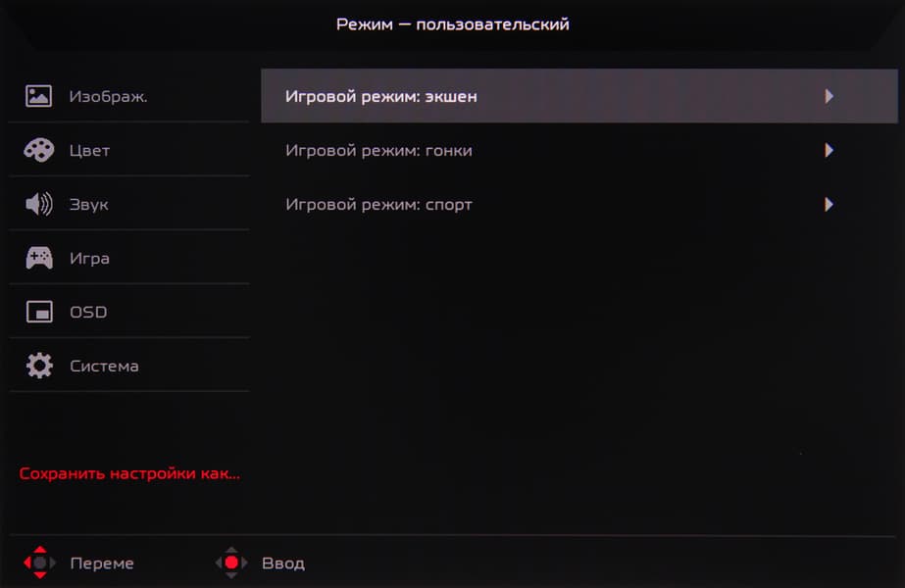
Task: Select highlighted Игровой режим: экшен row
Action: pos(578,96)
